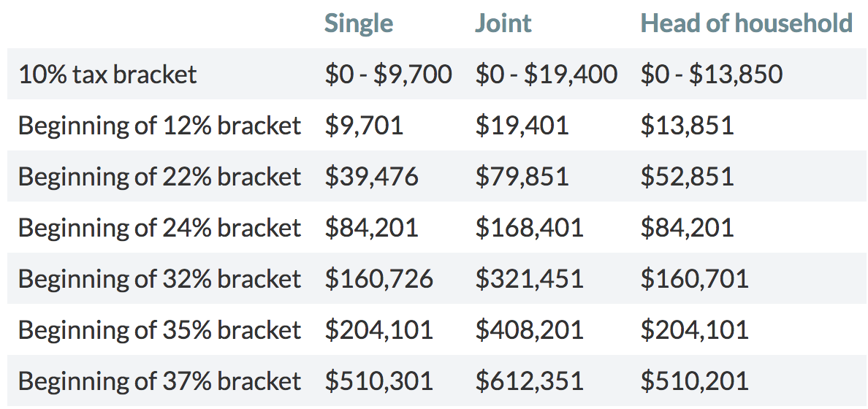This screenshot has height=409, width=868.
Task: Click the $9,701 Single value
Action: pos(364,126)
